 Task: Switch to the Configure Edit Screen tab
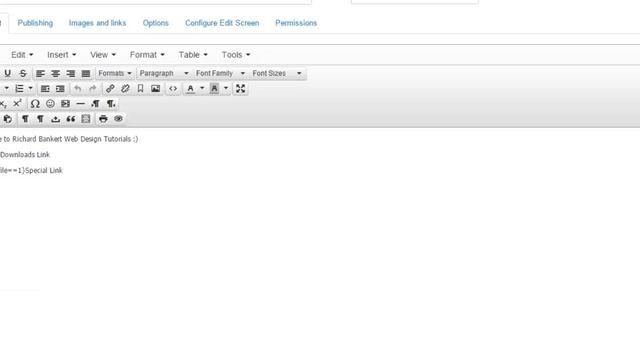click(x=222, y=23)
